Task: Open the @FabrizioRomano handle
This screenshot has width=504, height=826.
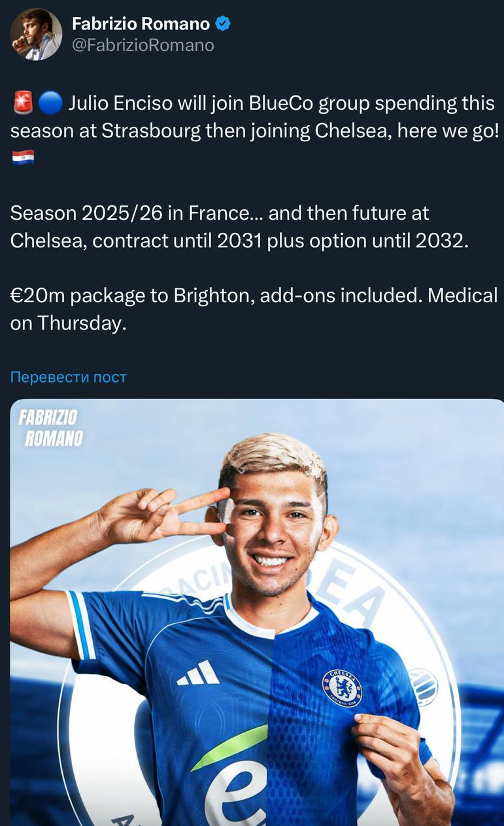Action: [143, 45]
